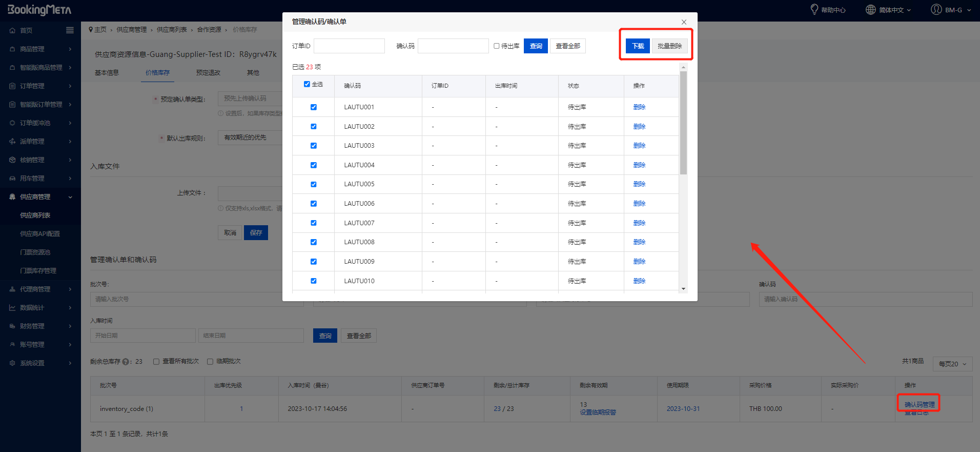Viewport: 980px width, 452px height.
Task: Switch to the basic information tab
Action: pyautogui.click(x=107, y=73)
